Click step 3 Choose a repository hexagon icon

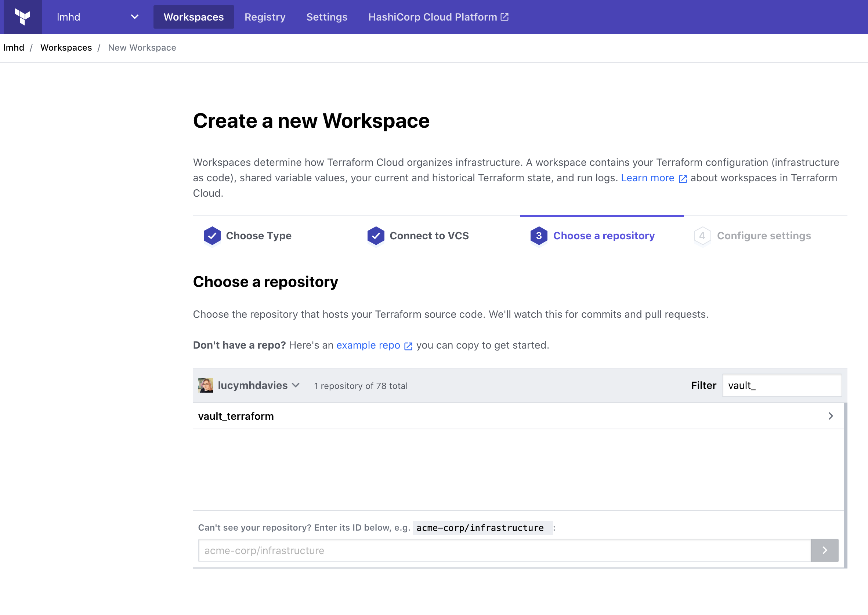tap(539, 236)
